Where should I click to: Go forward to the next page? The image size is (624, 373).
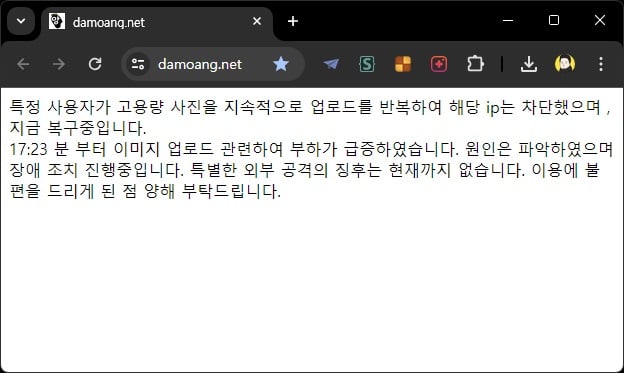(x=59, y=64)
